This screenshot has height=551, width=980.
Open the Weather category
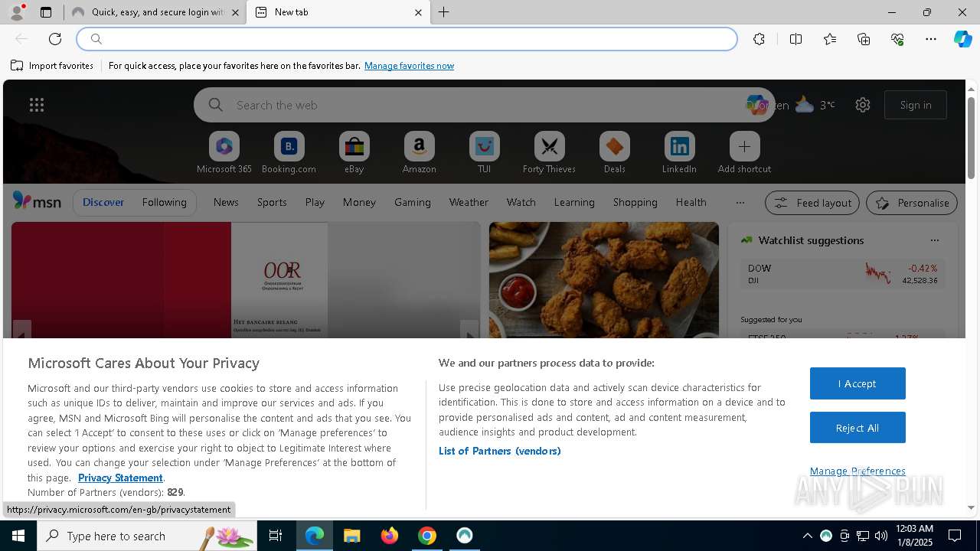pos(469,202)
